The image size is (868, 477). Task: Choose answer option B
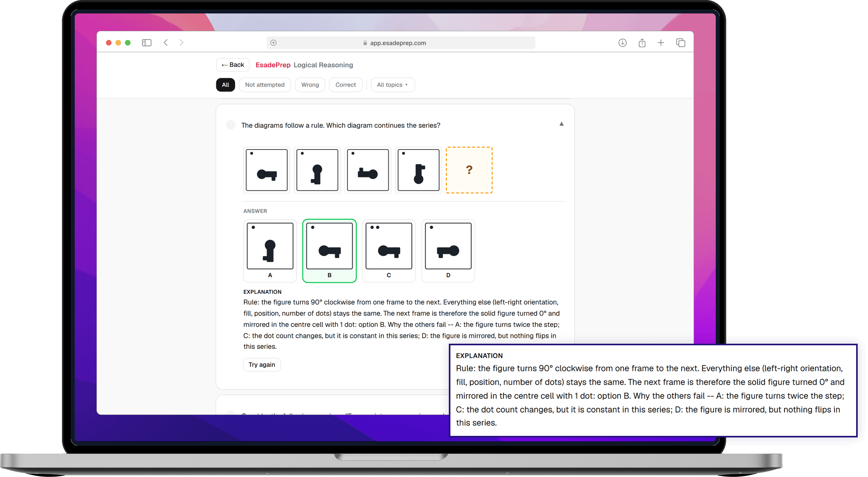[329, 251]
